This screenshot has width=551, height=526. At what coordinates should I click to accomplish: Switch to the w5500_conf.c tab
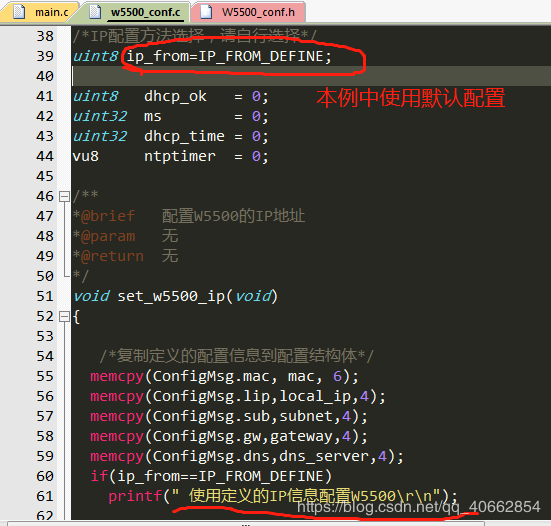[136, 12]
